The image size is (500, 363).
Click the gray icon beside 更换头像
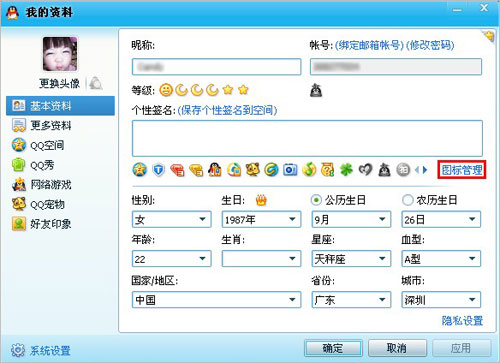tap(96, 83)
